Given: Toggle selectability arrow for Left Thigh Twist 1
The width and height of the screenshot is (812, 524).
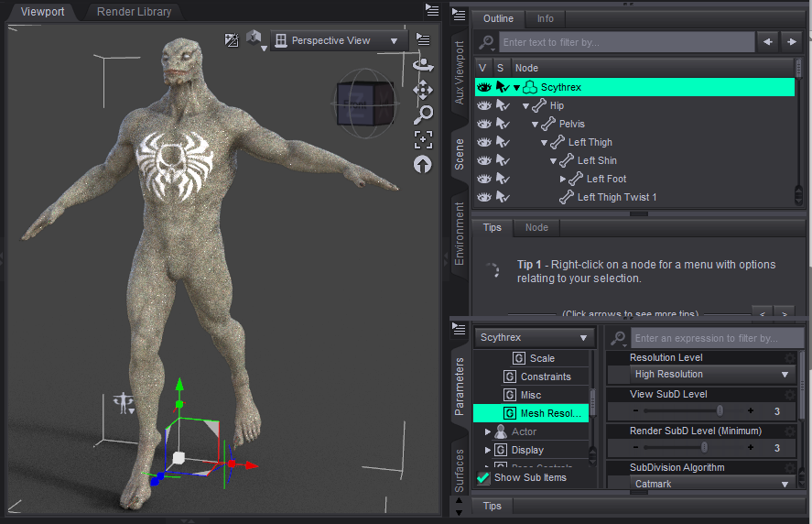Looking at the screenshot, I should (x=503, y=197).
